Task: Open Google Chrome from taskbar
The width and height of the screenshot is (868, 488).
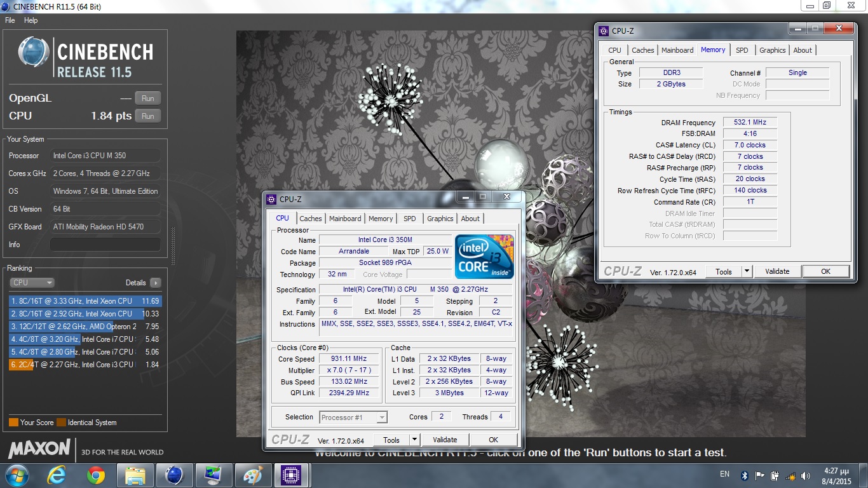Action: 96,475
